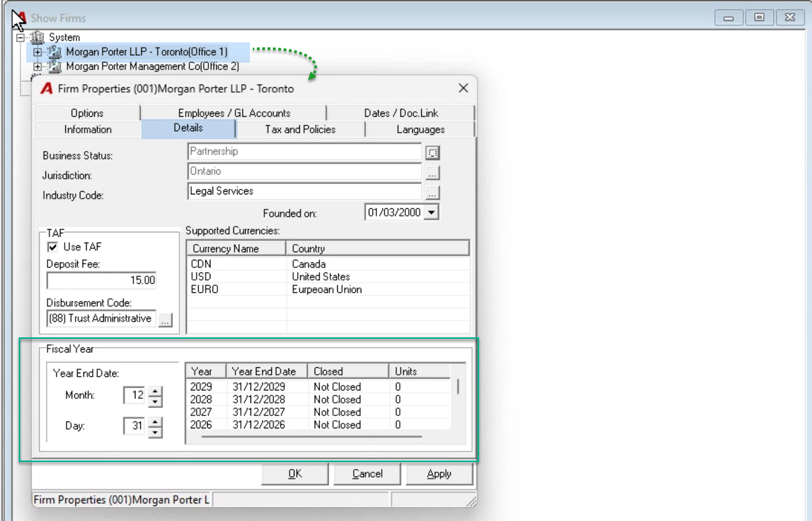Switch to the Languages tab
The height and width of the screenshot is (521, 812).
[x=420, y=130]
